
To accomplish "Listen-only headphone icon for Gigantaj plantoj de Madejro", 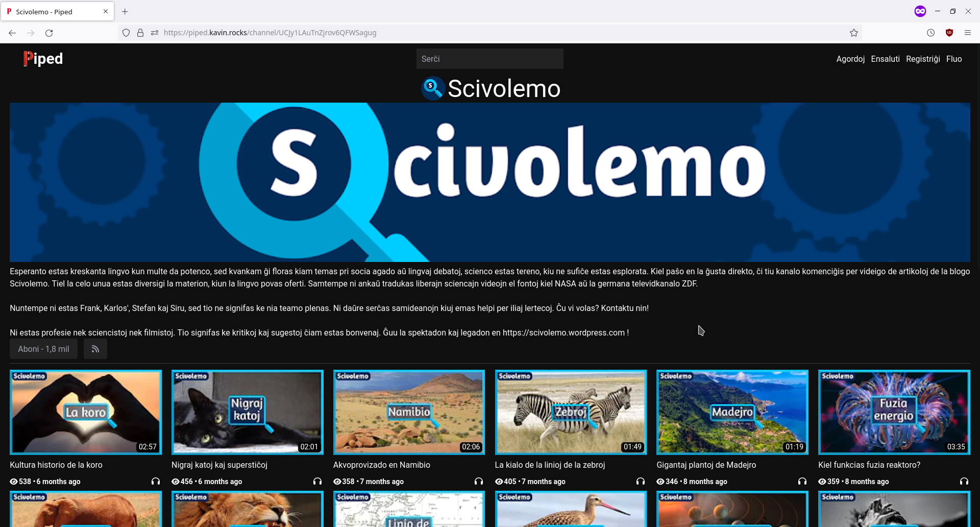I will 802,482.
